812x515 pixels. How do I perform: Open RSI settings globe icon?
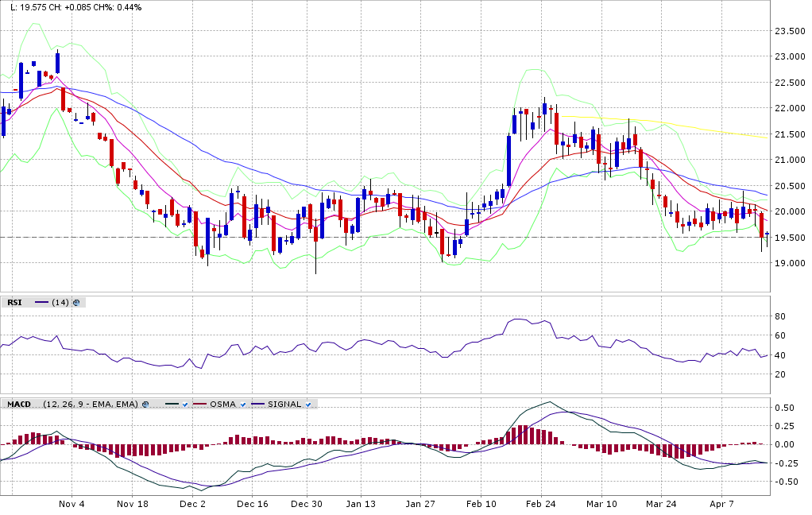pyautogui.click(x=76, y=303)
